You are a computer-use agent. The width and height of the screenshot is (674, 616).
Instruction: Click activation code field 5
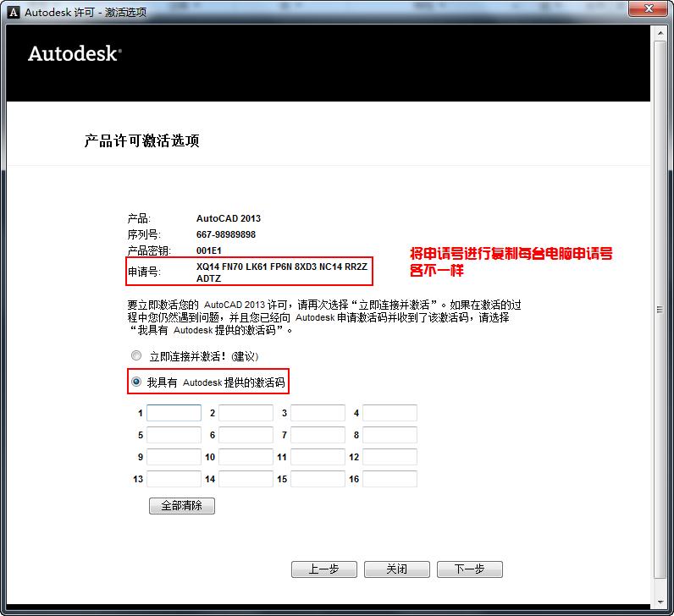pyautogui.click(x=174, y=435)
